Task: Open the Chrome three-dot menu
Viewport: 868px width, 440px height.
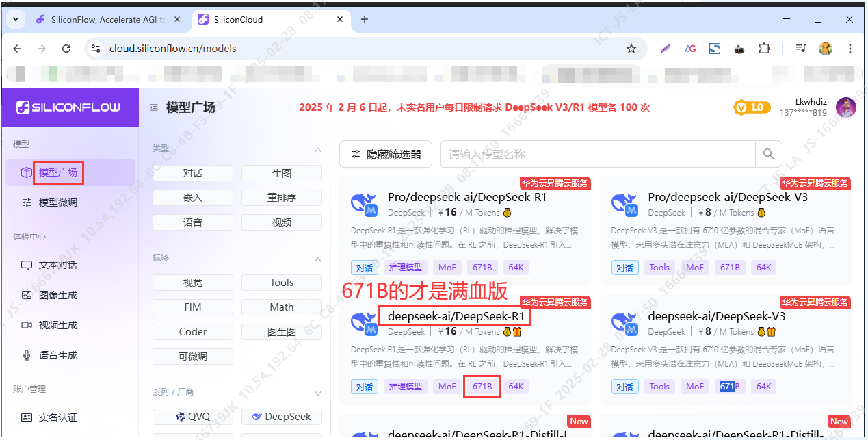Action: coord(850,49)
